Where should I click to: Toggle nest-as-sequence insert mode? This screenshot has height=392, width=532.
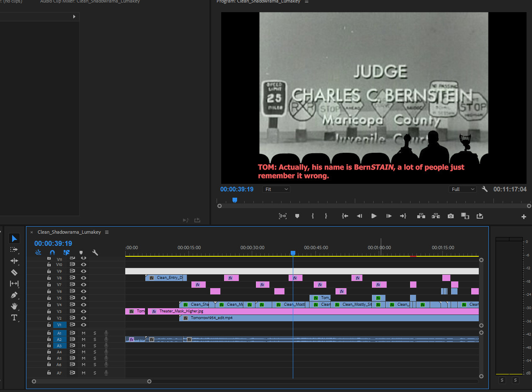(38, 253)
